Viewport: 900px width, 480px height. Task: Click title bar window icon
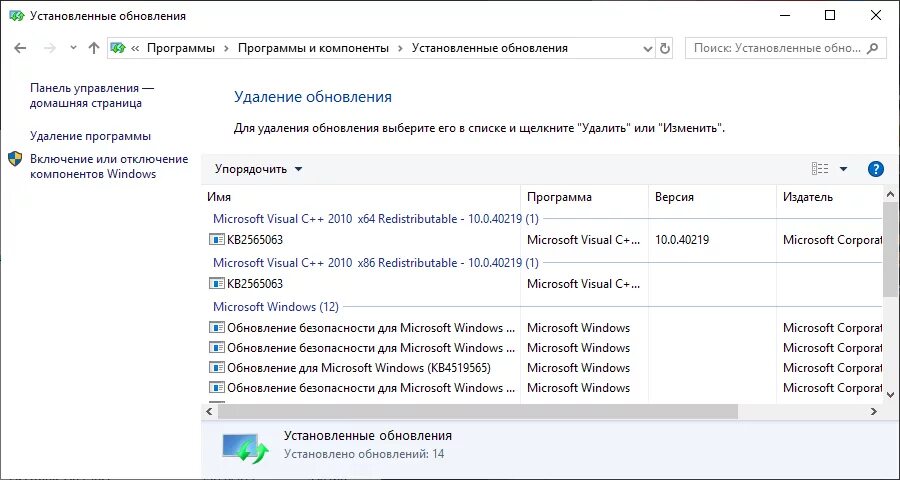[16, 16]
